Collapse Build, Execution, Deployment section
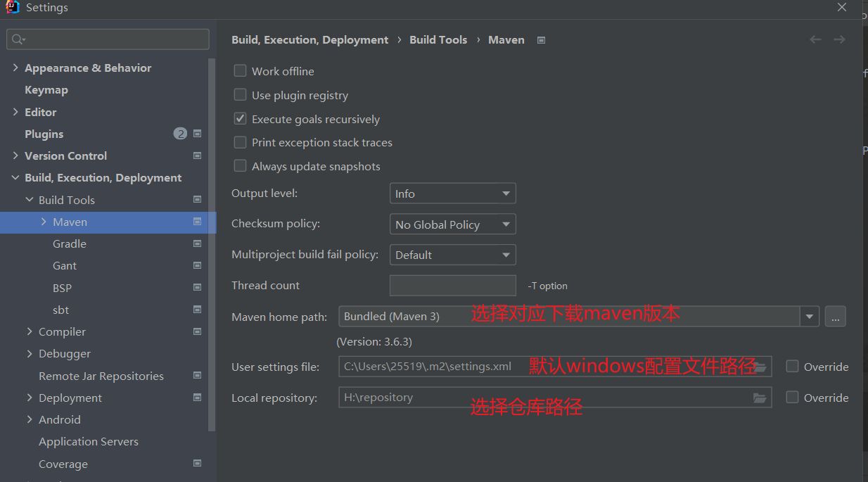The height and width of the screenshot is (482, 868). point(15,178)
